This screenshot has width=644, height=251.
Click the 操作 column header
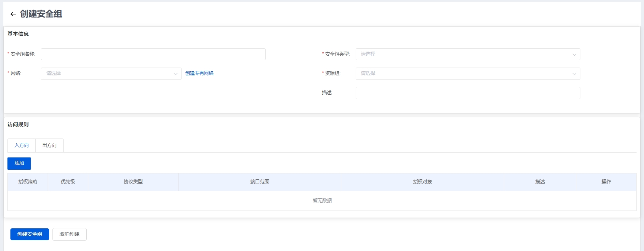[606, 182]
